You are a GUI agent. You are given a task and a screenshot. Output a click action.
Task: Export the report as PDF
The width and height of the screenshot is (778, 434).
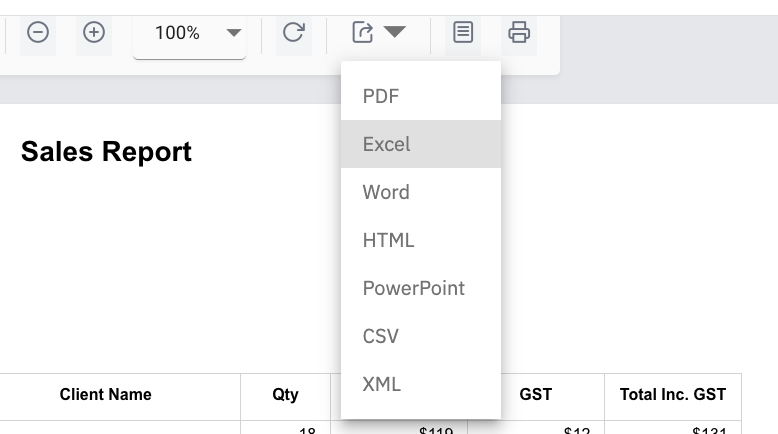[381, 96]
